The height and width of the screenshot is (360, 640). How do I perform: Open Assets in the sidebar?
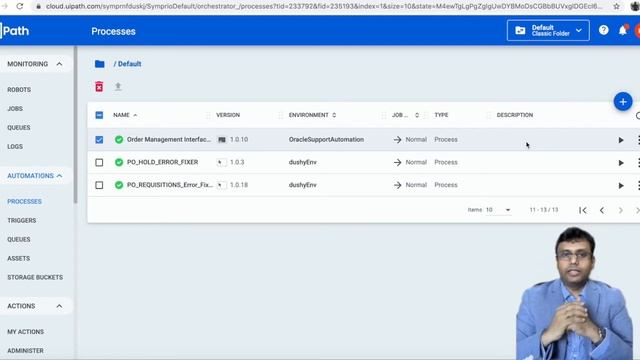(18, 258)
